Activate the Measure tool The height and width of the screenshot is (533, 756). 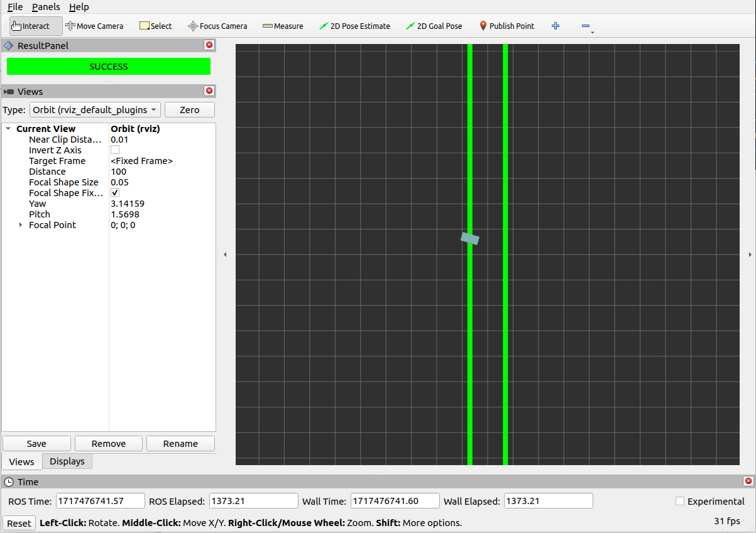283,26
